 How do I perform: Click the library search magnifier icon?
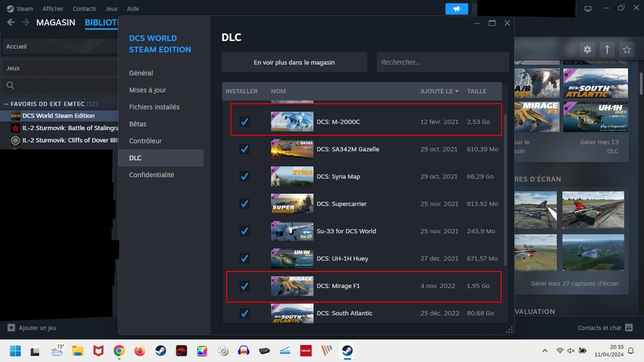(10, 85)
